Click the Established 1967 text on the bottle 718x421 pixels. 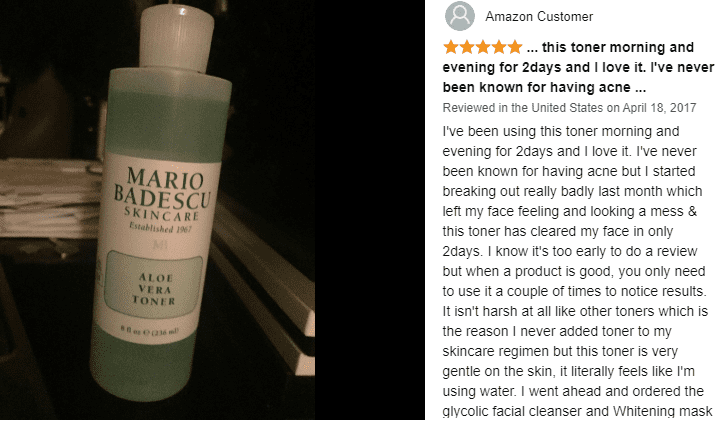click(160, 227)
